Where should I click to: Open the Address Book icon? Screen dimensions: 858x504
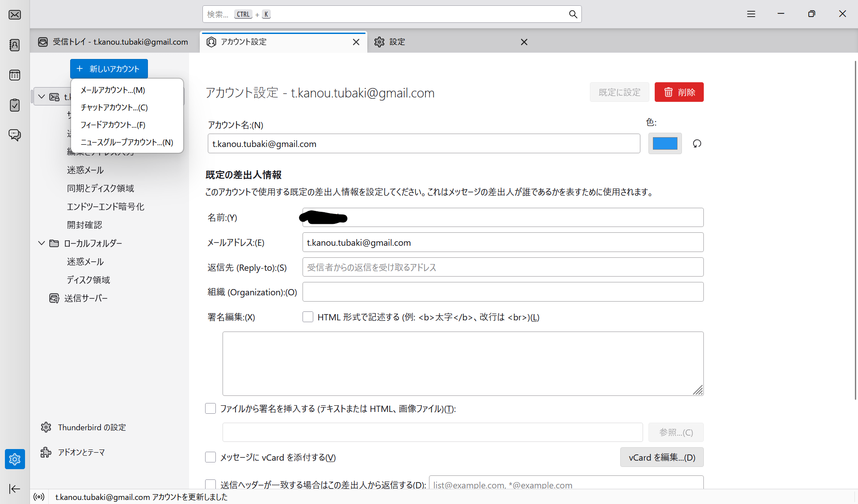(x=15, y=45)
